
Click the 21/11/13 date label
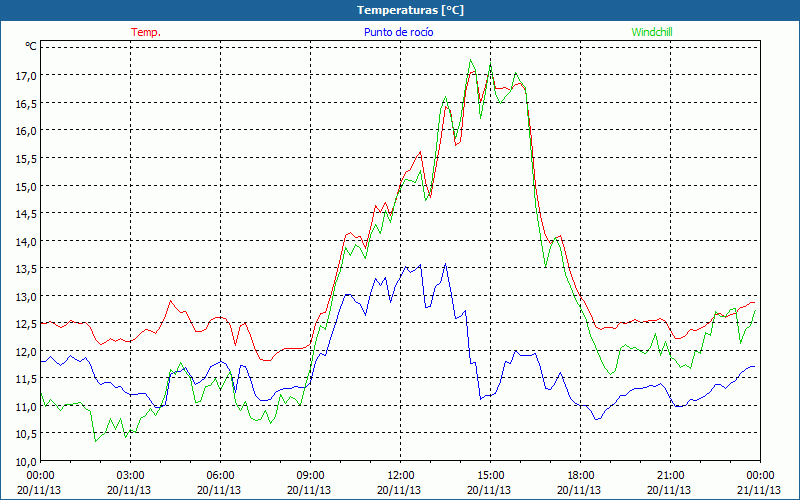[759, 490]
